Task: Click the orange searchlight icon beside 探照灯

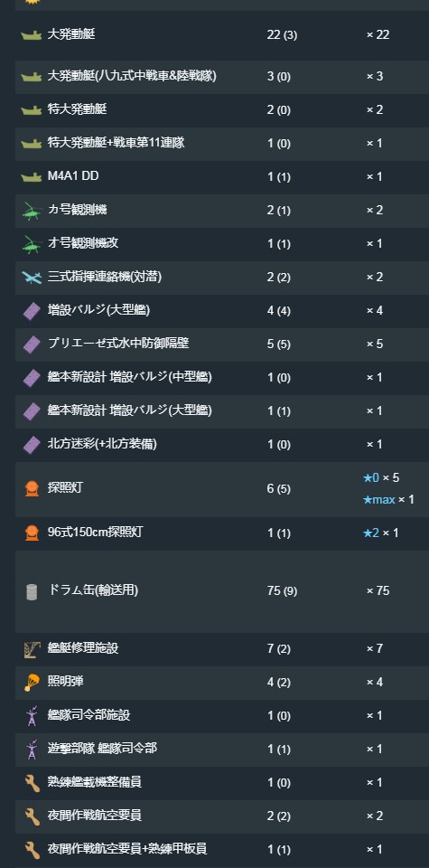Action: pos(32,489)
